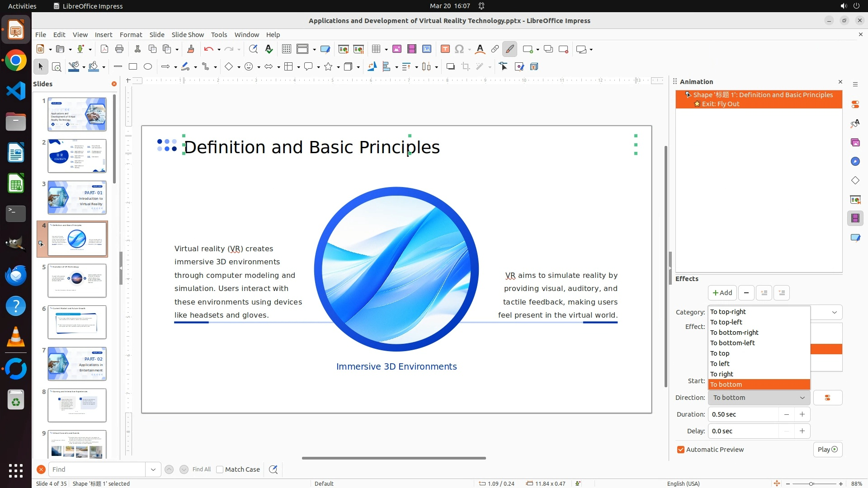Expand the Category dropdown arrow

click(x=834, y=312)
